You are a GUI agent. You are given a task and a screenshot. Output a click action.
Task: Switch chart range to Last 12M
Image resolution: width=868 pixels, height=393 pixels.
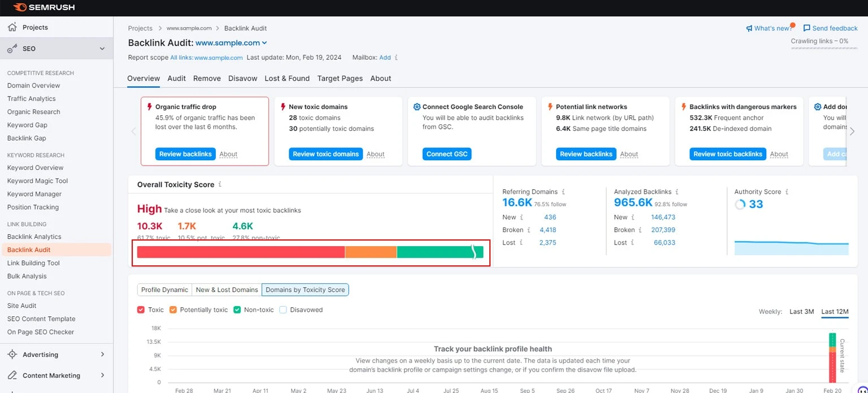pos(835,312)
